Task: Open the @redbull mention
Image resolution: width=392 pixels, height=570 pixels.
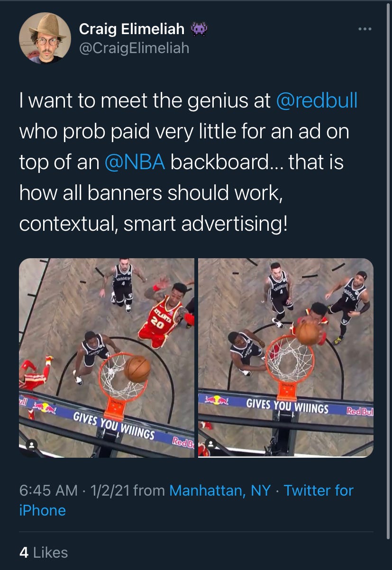Action: pos(316,101)
